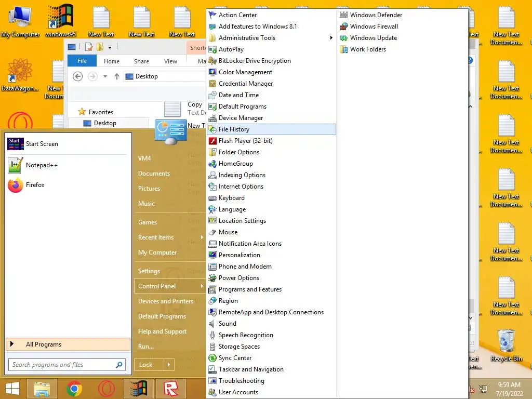Expand Administrative Tools submenu arrow

pyautogui.click(x=331, y=37)
